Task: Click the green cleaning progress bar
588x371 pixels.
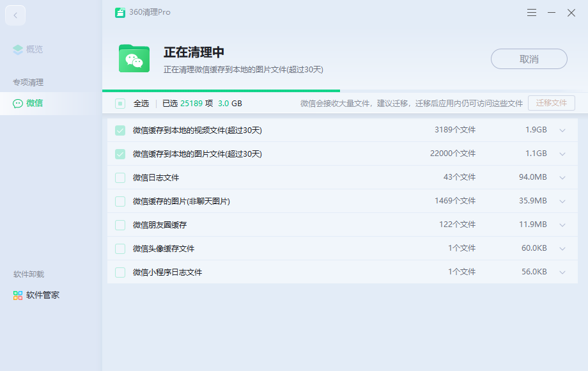Action: pos(220,91)
